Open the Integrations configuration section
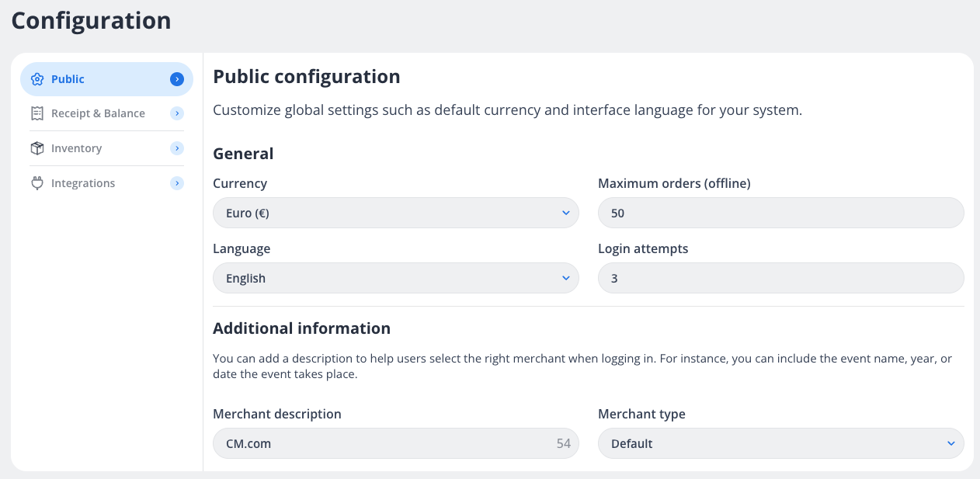The image size is (980, 479). click(83, 183)
